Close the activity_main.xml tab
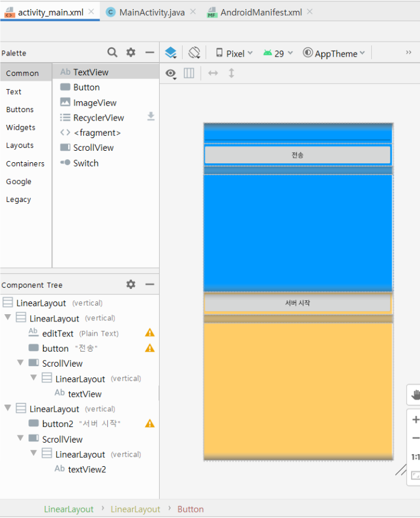The width and height of the screenshot is (420, 518). 92,12
